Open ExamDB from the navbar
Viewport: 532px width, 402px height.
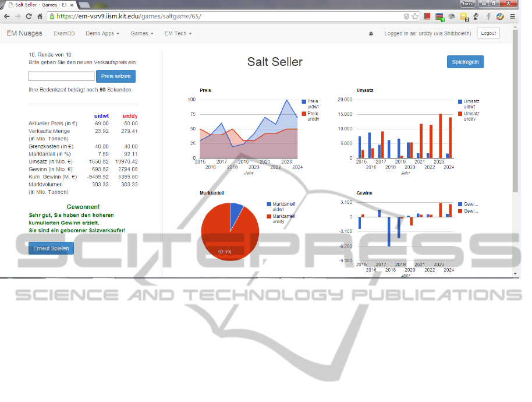64,34
